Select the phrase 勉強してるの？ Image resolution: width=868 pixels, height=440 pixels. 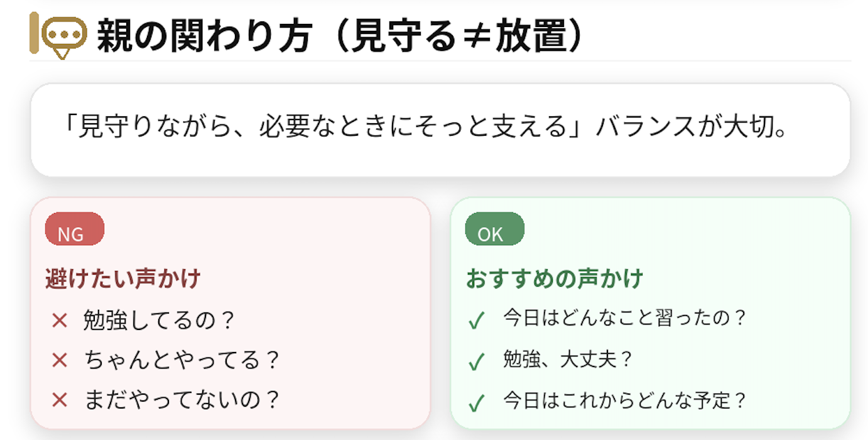(x=158, y=321)
